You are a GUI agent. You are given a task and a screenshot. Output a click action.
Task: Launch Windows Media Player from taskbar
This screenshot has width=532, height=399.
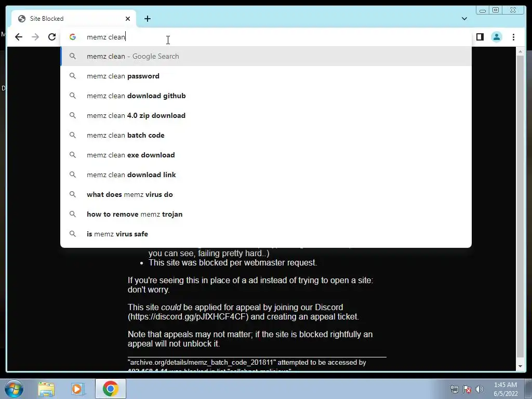point(77,389)
